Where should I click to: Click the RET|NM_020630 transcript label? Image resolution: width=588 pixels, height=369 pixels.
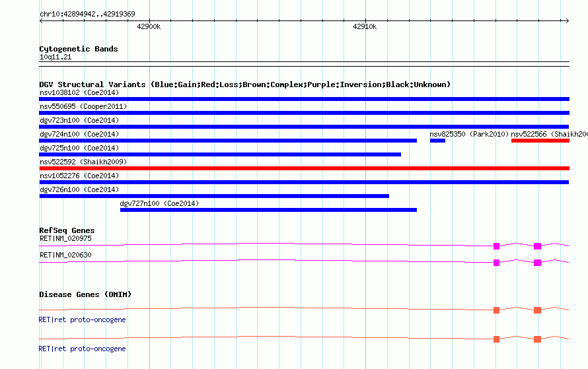pyautogui.click(x=65, y=255)
